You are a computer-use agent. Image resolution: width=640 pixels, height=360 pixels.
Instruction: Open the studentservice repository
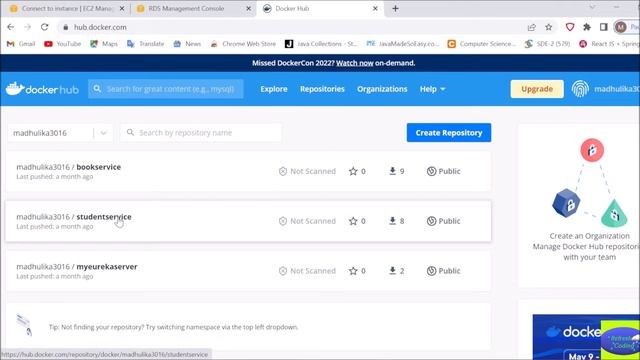coord(104,217)
